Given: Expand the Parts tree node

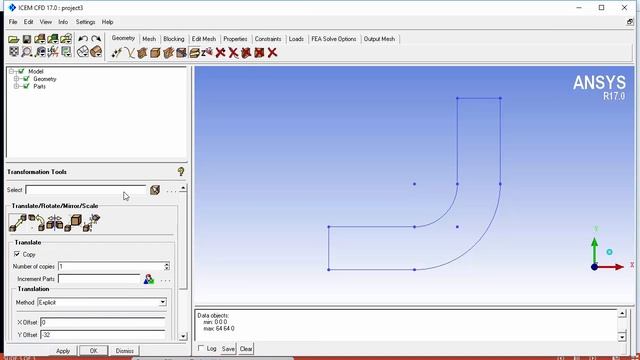Looking at the screenshot, I should pyautogui.click(x=16, y=87).
